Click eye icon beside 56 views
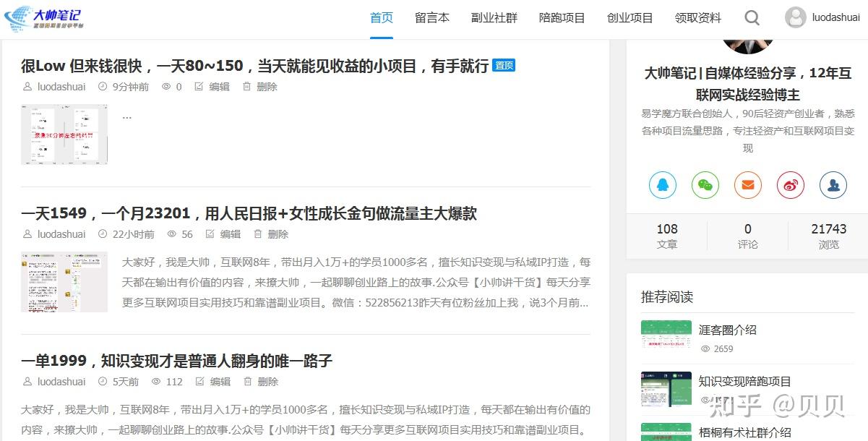This screenshot has width=868, height=441. pyautogui.click(x=171, y=234)
